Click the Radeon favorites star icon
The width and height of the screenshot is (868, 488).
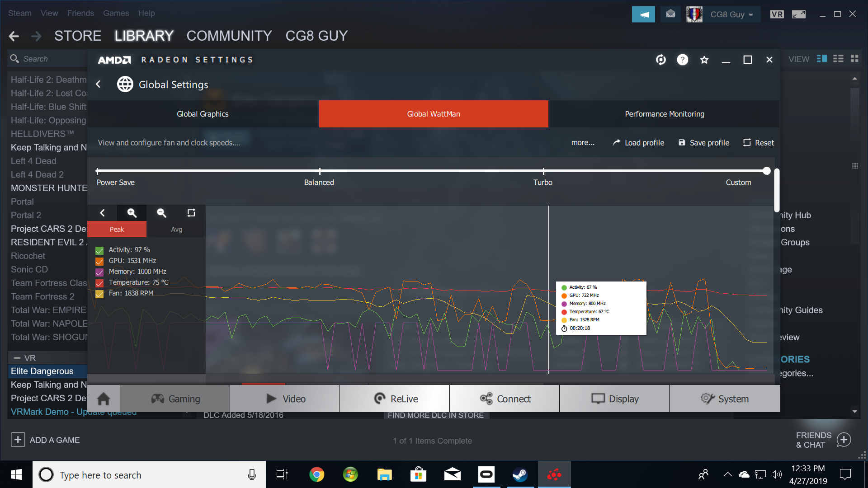click(x=704, y=60)
